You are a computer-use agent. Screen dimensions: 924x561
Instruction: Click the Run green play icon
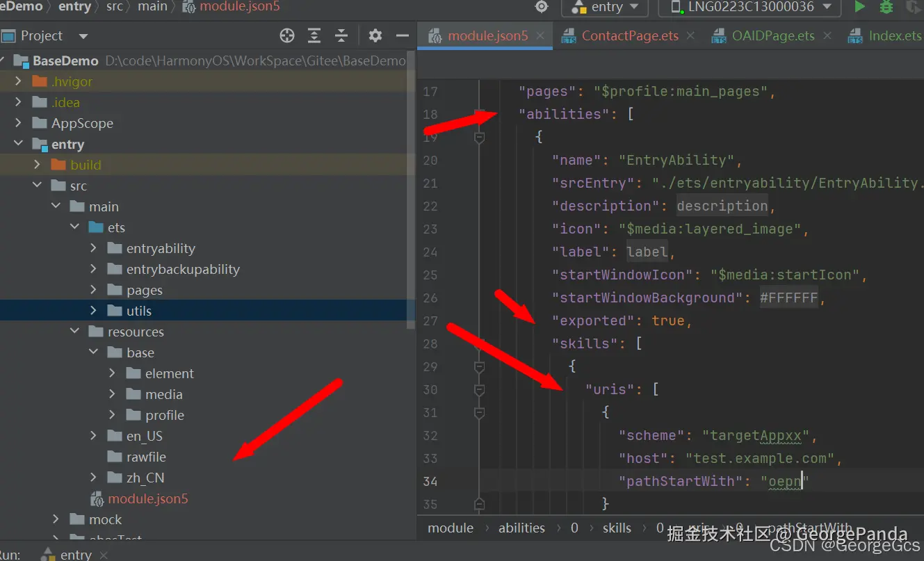point(860,7)
